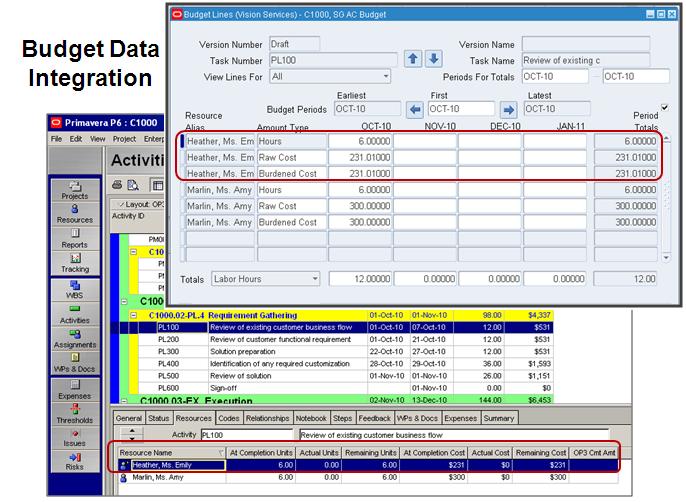Open Assignments in the Primavera sidebar

(x=75, y=339)
